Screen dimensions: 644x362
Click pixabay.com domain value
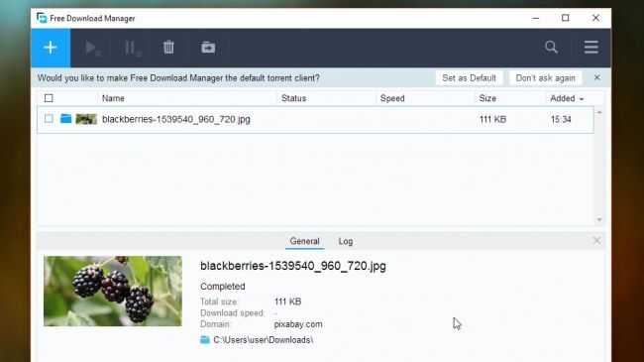pos(298,324)
